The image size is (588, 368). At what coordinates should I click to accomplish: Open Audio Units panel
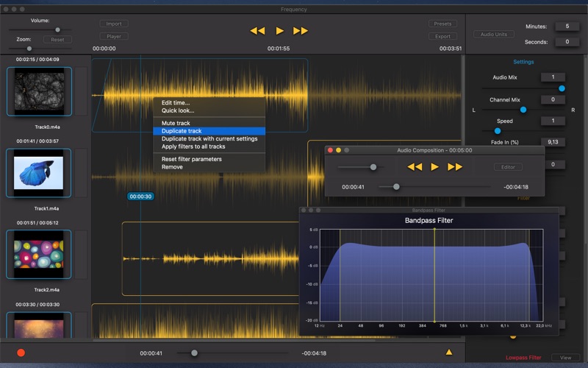494,35
